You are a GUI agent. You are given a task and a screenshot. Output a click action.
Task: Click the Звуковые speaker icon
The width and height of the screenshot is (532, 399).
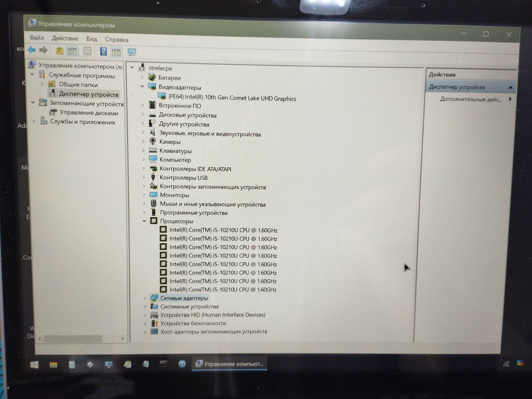(x=152, y=132)
